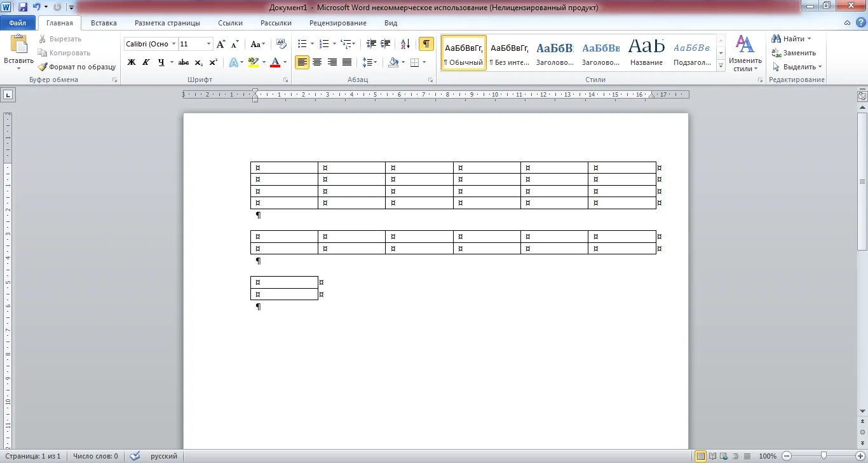Apply the yellow text highlight color
868x463 pixels.
[x=253, y=62]
